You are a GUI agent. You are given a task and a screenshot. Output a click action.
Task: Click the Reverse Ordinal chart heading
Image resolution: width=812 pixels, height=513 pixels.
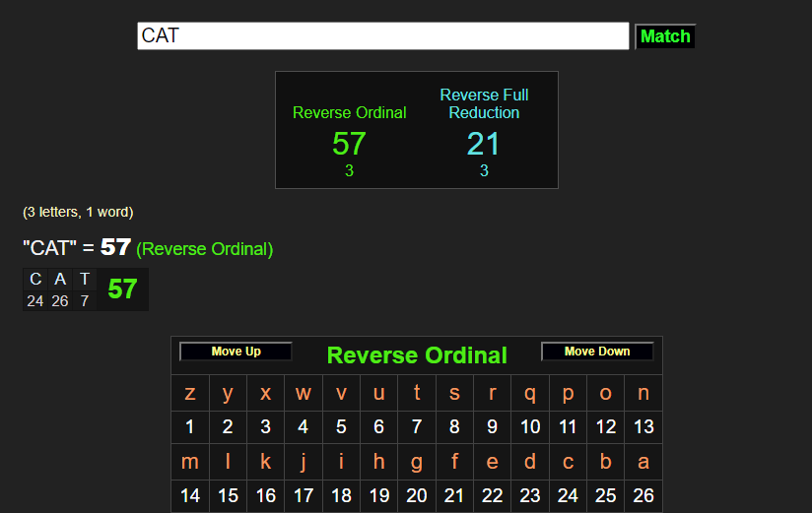coord(417,355)
